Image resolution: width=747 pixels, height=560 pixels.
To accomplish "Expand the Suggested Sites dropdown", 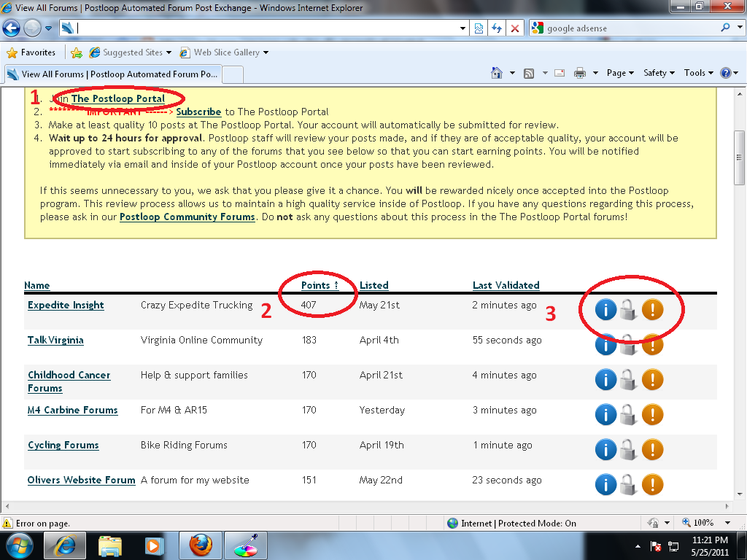I will 169,52.
